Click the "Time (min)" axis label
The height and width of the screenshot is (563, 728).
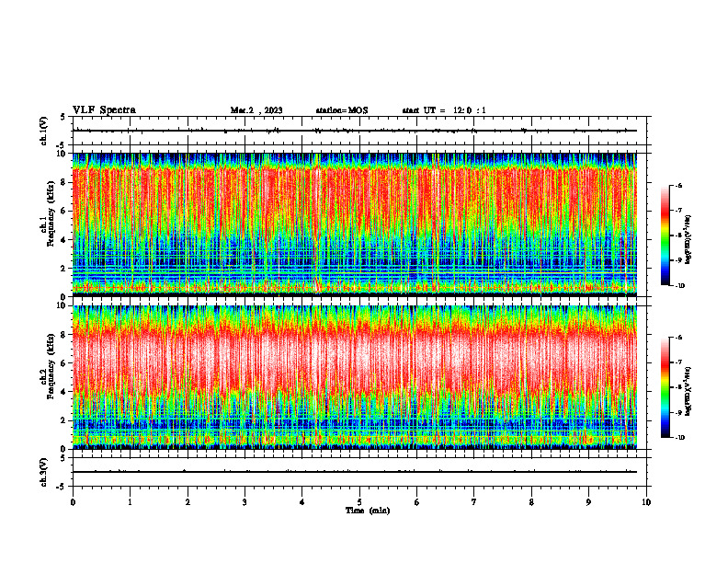(x=368, y=511)
